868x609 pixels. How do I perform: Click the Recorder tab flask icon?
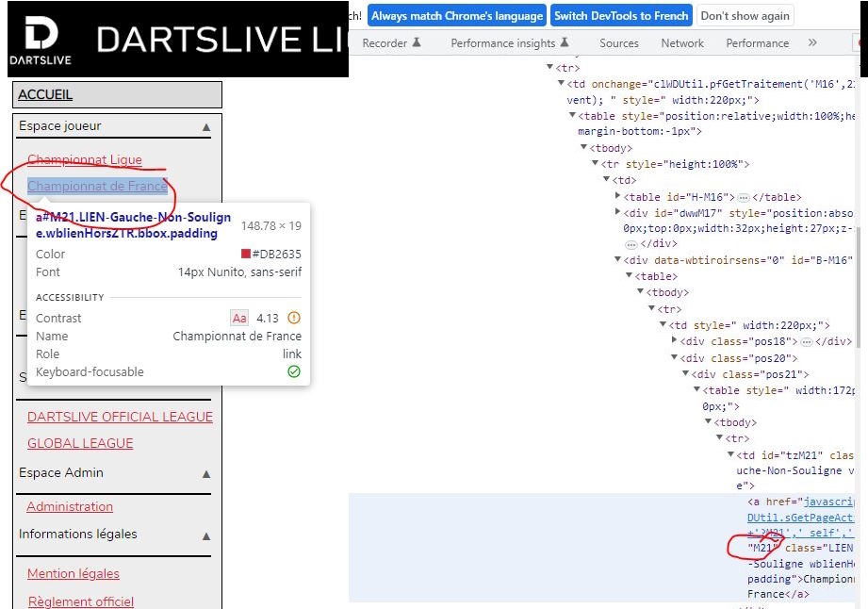[x=417, y=42]
